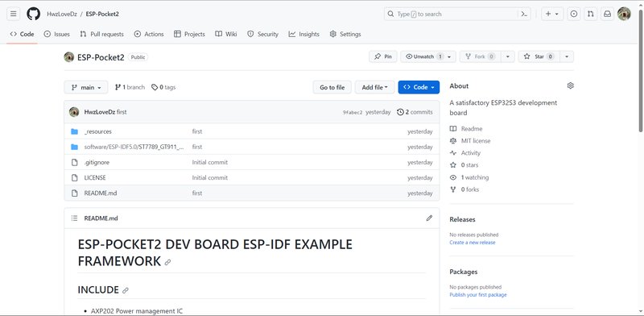The image size is (644, 316).
Task: Click the page vertical scrollbar thumb
Action: tap(640, 70)
